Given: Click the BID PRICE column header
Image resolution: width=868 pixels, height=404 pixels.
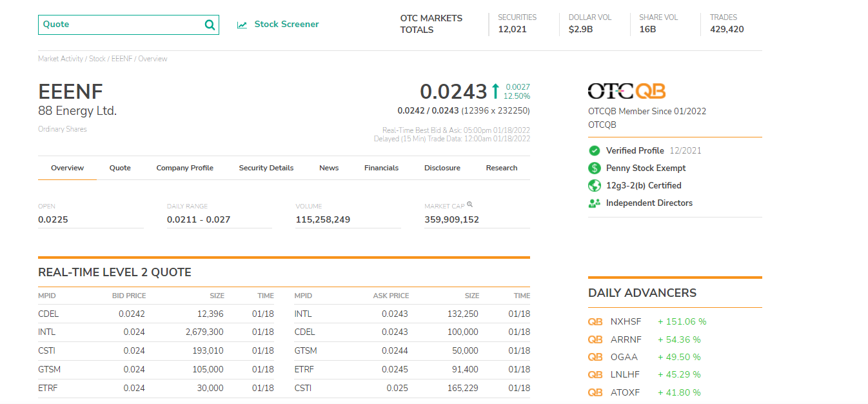Looking at the screenshot, I should [x=129, y=296].
